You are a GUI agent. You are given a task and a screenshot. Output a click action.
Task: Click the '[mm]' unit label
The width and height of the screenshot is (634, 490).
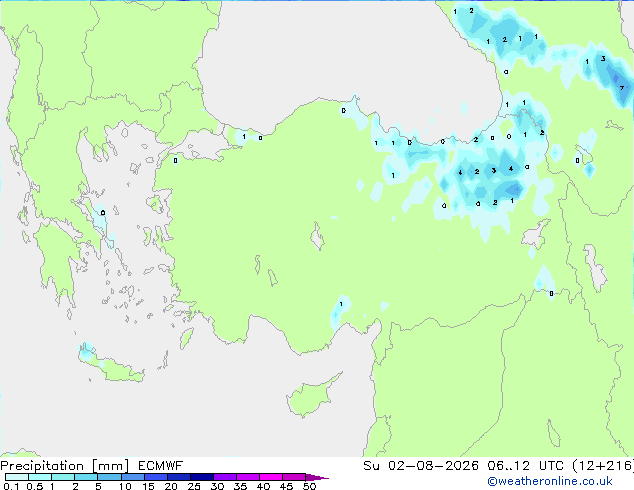tap(110, 466)
